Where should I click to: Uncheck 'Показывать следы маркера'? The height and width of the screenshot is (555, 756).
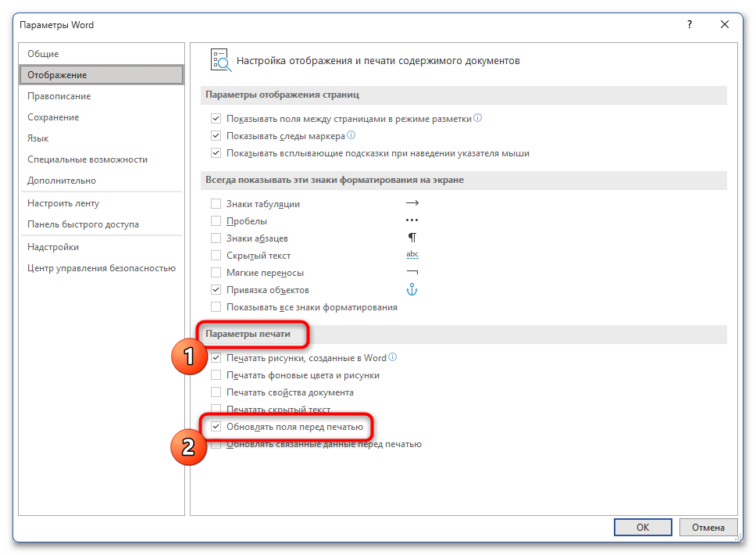[x=216, y=136]
